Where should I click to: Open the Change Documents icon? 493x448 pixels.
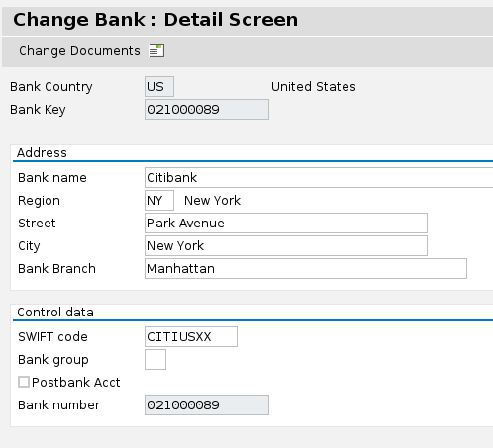157,50
